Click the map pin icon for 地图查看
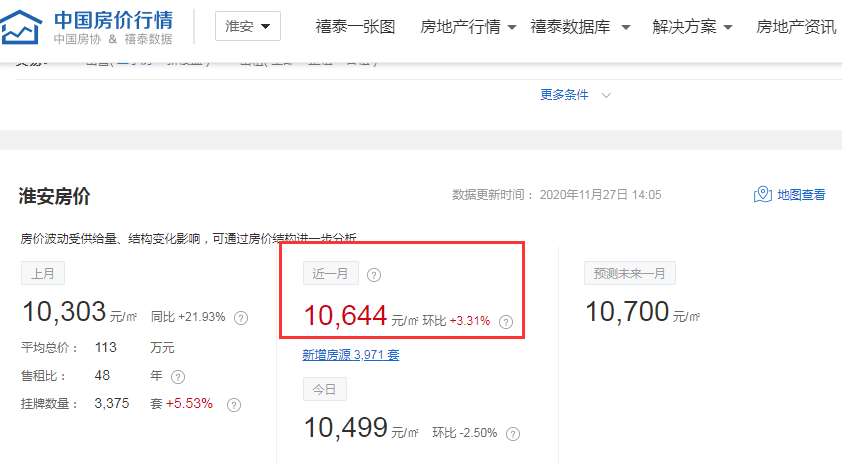Screen dimensions: 842x464 click(x=763, y=194)
